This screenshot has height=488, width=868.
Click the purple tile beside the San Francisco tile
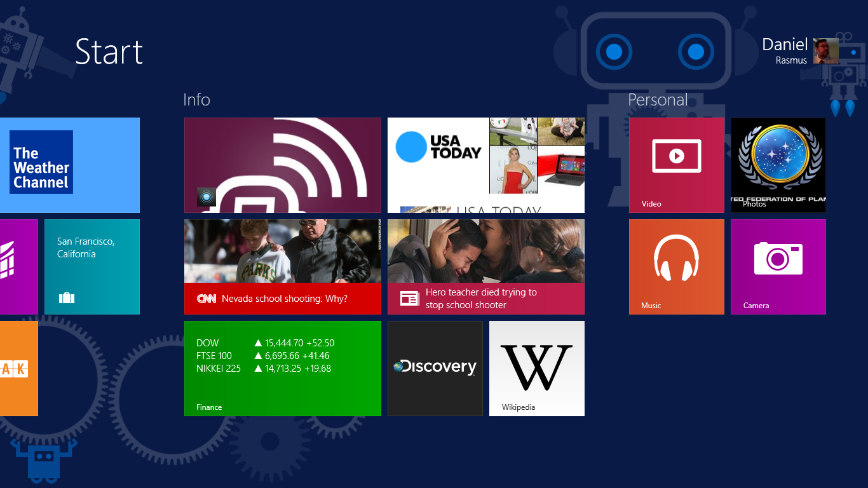pos(19,267)
